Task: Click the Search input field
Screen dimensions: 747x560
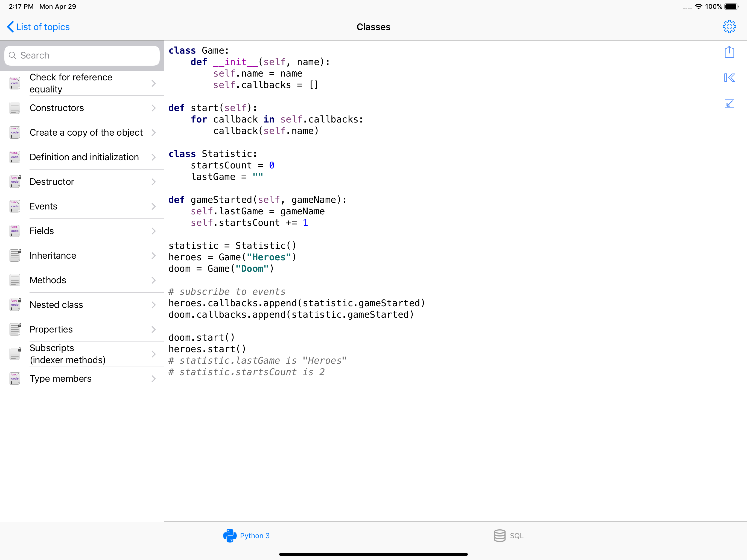Action: click(82, 56)
